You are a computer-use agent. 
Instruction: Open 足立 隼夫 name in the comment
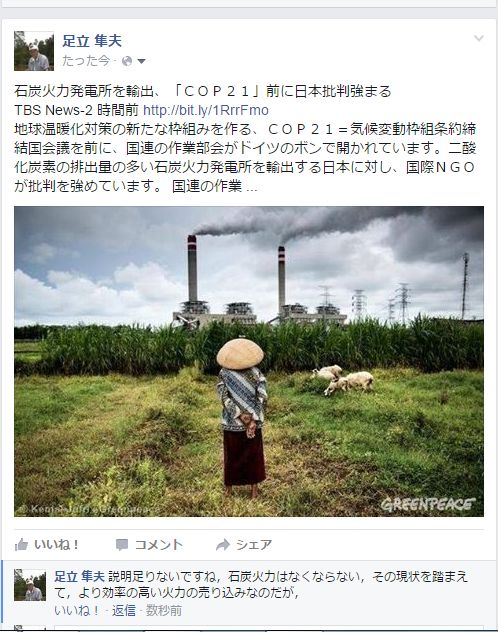coord(79,576)
